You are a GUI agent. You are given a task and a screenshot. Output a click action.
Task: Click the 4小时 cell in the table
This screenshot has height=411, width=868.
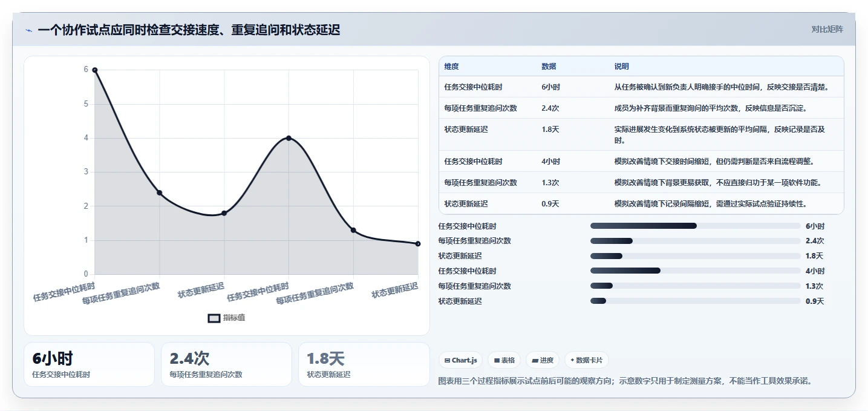point(551,162)
